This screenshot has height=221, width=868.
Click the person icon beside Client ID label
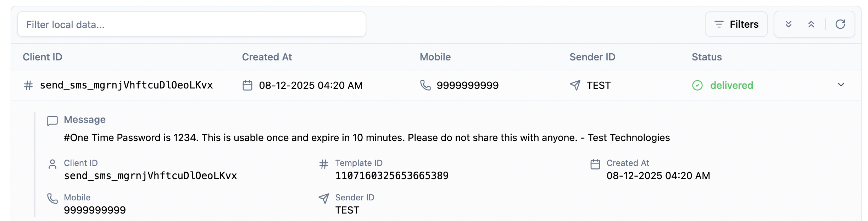(x=52, y=164)
